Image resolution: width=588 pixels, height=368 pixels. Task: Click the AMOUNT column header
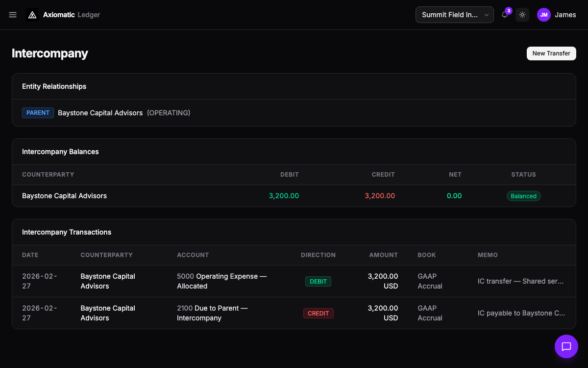click(383, 255)
